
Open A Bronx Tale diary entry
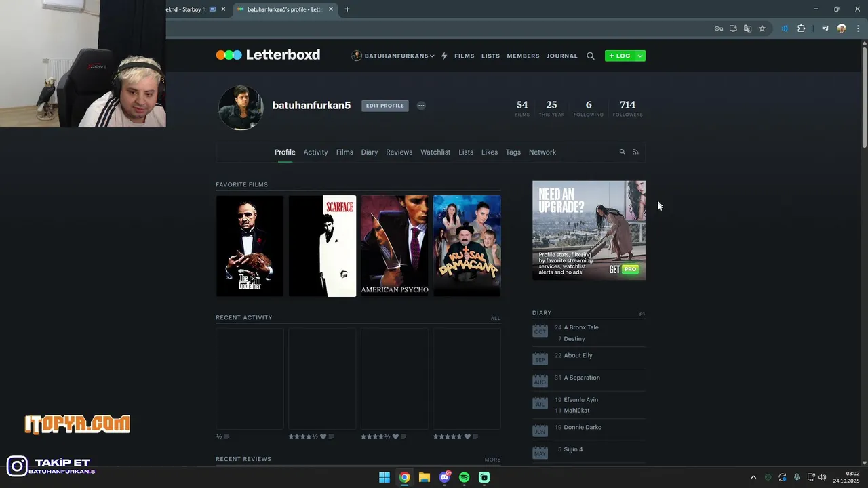click(x=581, y=327)
